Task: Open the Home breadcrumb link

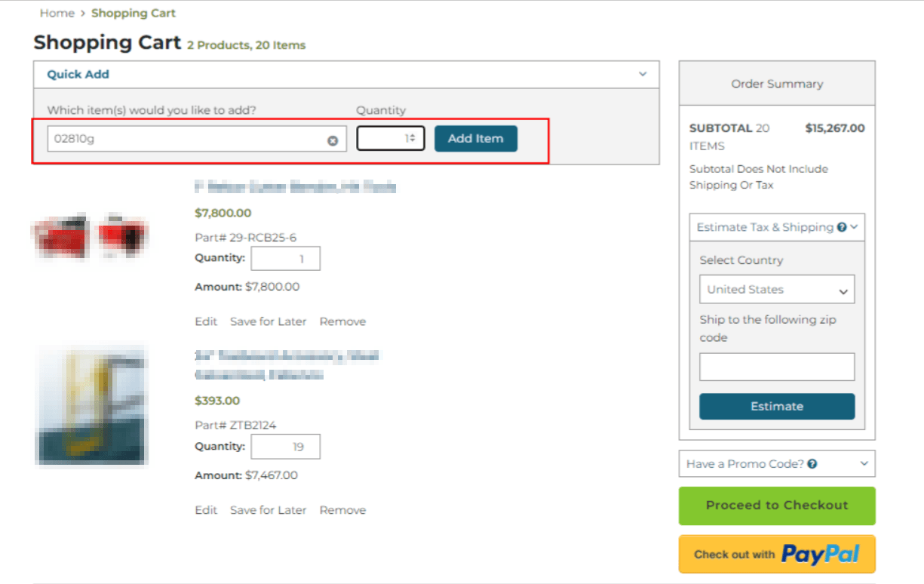Action: (57, 13)
